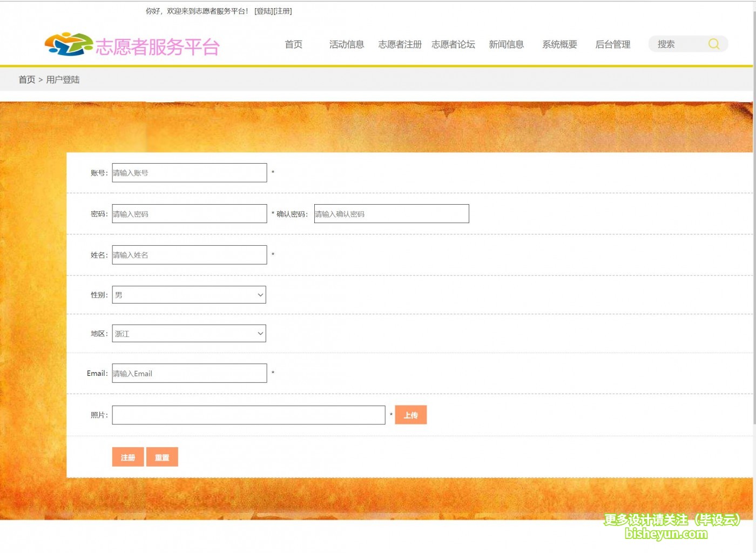Click the 上传 upload button
This screenshot has width=756, height=553.
point(411,415)
